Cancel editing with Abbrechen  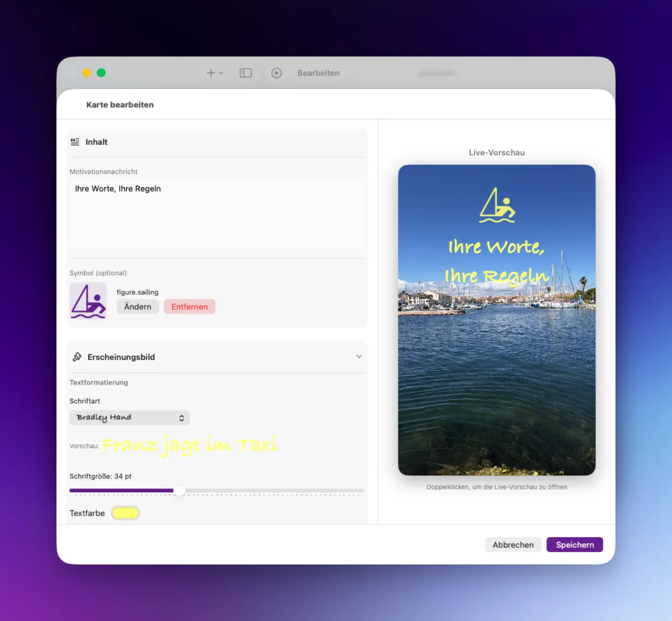coord(513,545)
